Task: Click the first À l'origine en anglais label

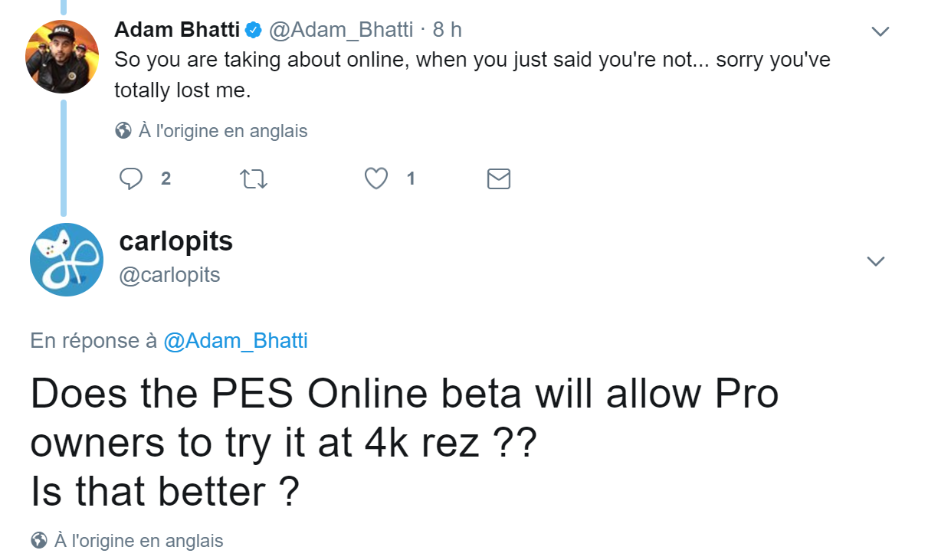Action: [x=223, y=131]
